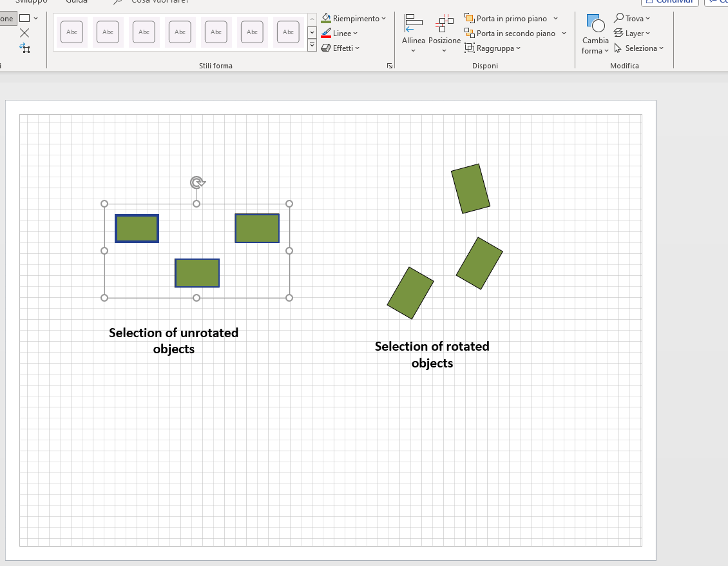The width and height of the screenshot is (728, 566).
Task: Click the Disponi group label
Action: tap(484, 66)
